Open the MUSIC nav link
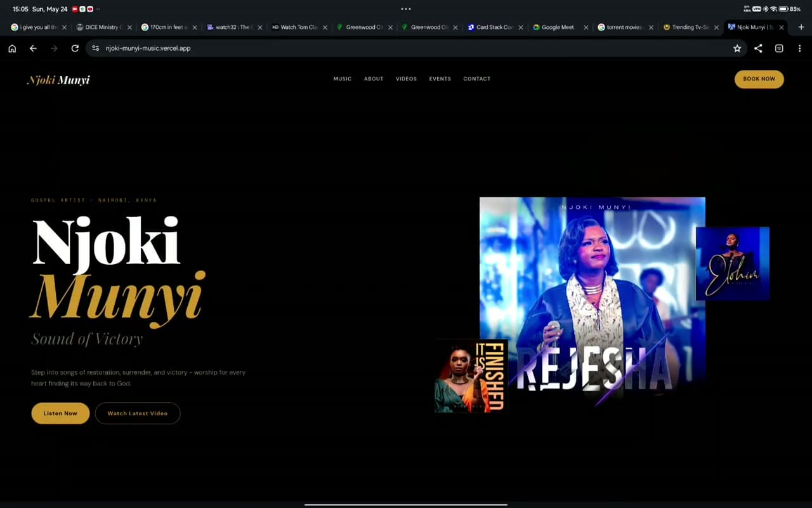 tap(343, 79)
